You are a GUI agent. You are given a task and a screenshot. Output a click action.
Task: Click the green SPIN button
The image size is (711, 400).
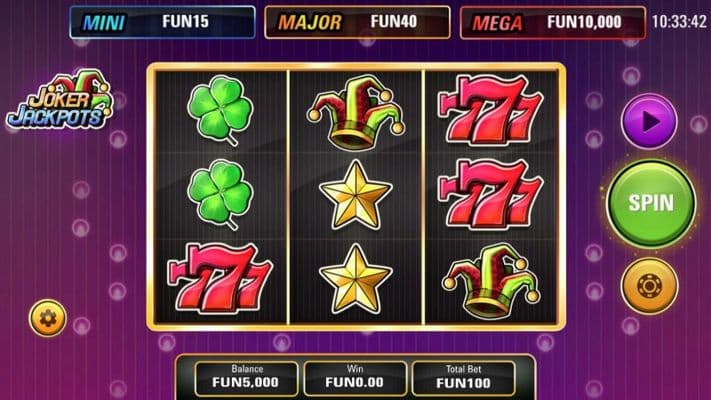[x=651, y=202]
